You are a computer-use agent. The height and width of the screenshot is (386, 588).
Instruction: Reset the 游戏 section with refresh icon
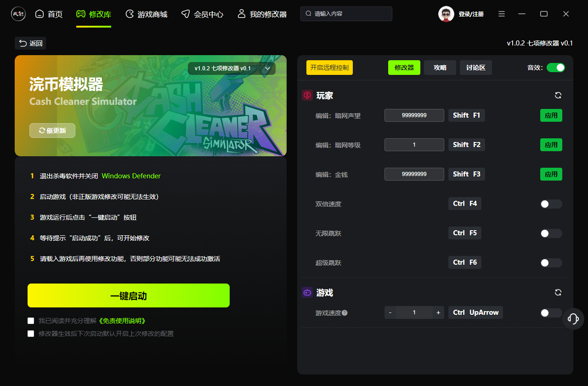(558, 292)
